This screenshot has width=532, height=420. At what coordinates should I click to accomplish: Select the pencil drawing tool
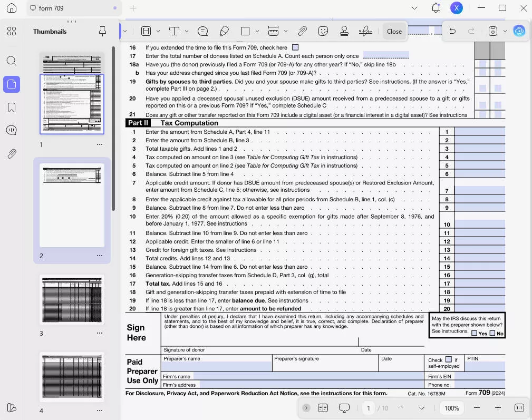coord(224,31)
